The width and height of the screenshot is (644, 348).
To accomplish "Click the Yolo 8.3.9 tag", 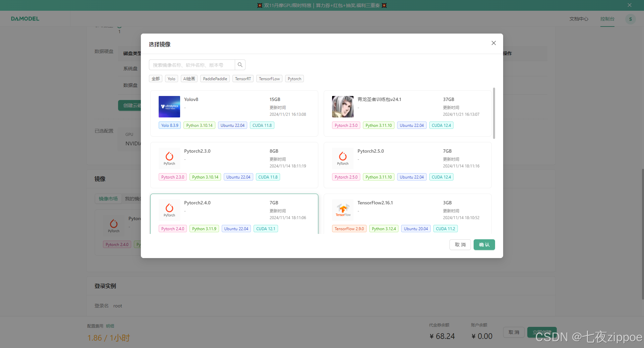I will point(170,125).
